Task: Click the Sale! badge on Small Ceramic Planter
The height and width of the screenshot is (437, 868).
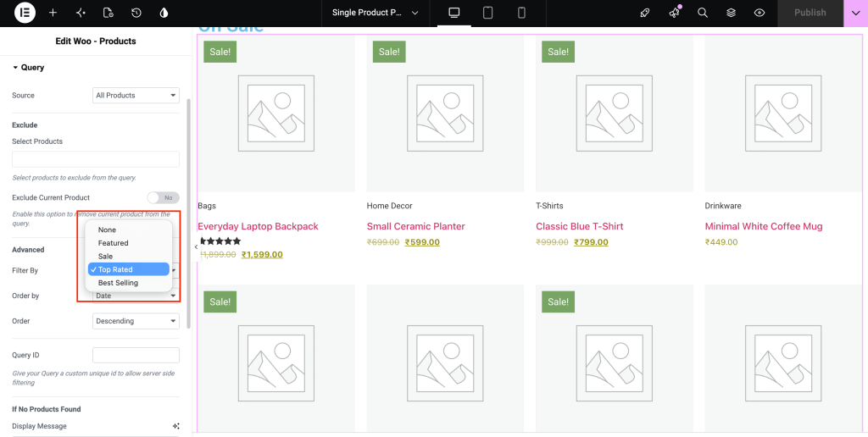Action: click(x=389, y=52)
